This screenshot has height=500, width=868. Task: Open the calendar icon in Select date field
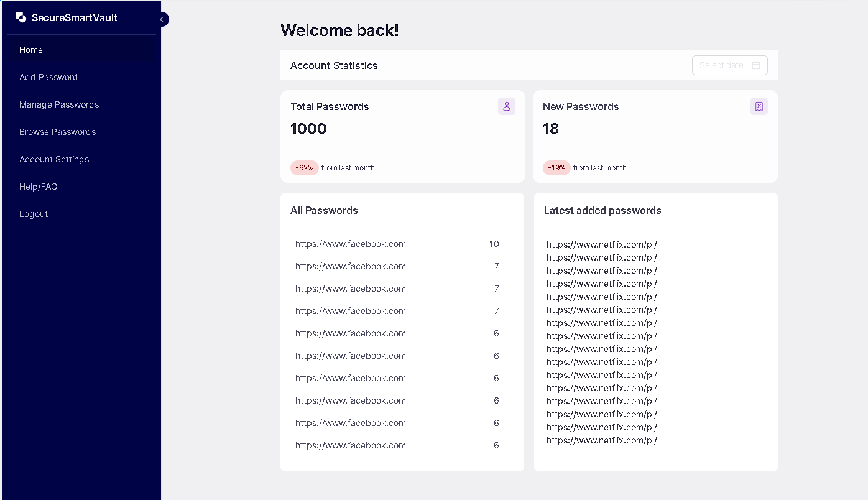[x=756, y=65]
